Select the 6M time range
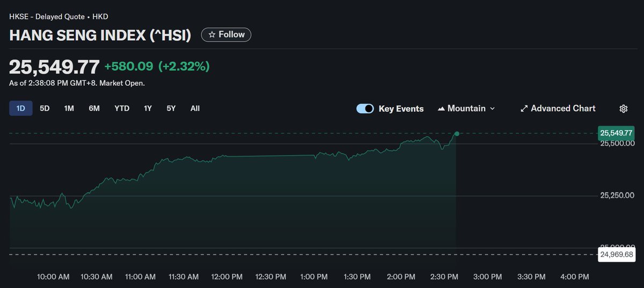The height and width of the screenshot is (288, 644). click(94, 108)
